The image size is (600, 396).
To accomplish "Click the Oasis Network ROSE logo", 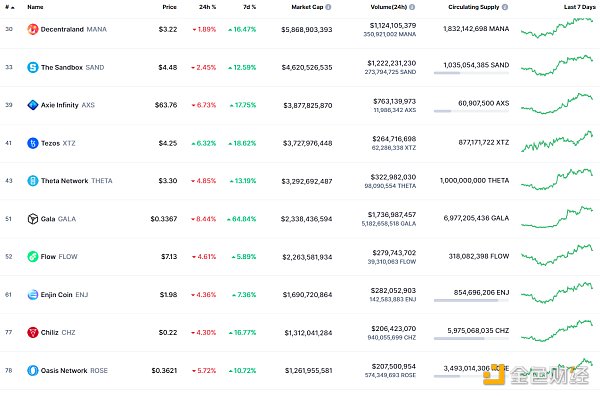I will 33,370.
